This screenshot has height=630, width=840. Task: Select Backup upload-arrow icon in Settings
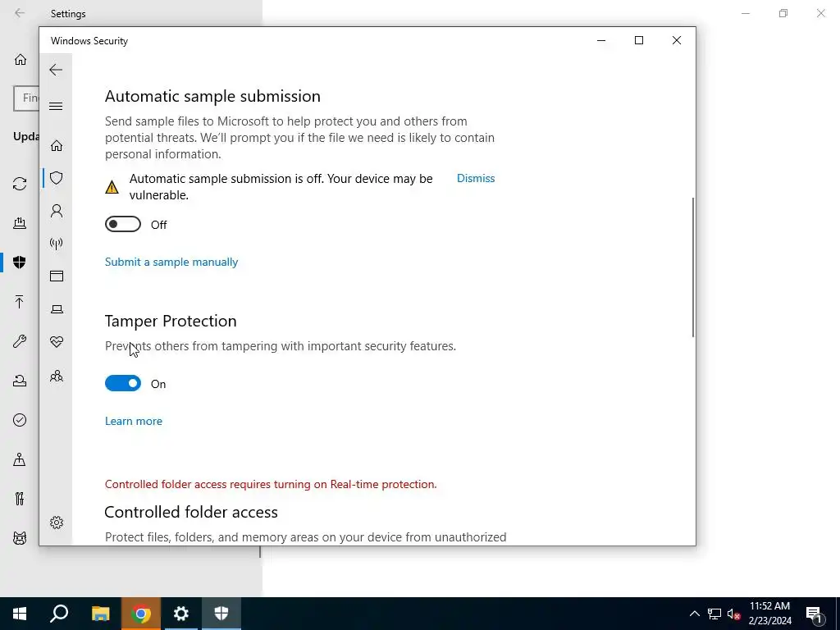pyautogui.click(x=20, y=302)
